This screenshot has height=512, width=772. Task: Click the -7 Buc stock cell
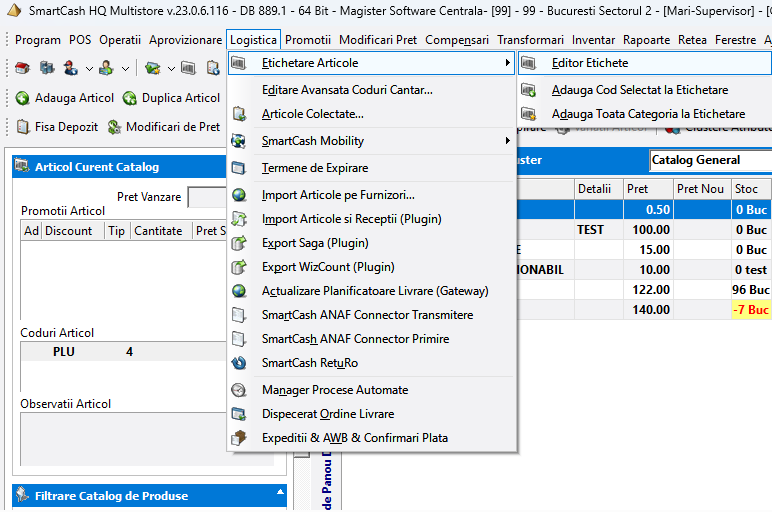click(751, 310)
